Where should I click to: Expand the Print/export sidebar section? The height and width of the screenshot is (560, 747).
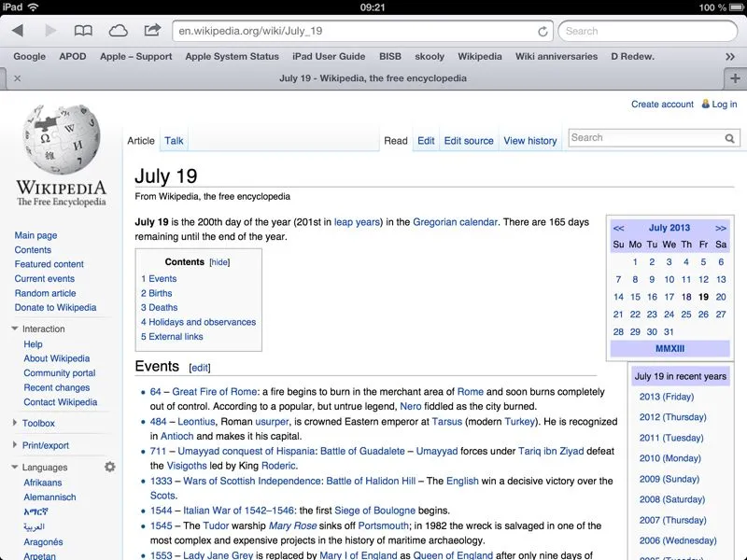[15, 445]
